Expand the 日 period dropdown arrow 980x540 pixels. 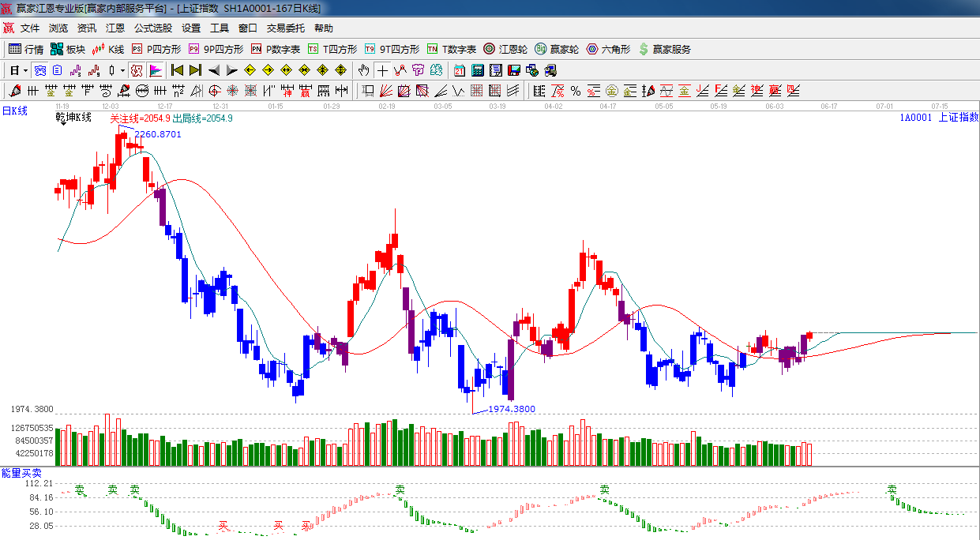pos(25,70)
